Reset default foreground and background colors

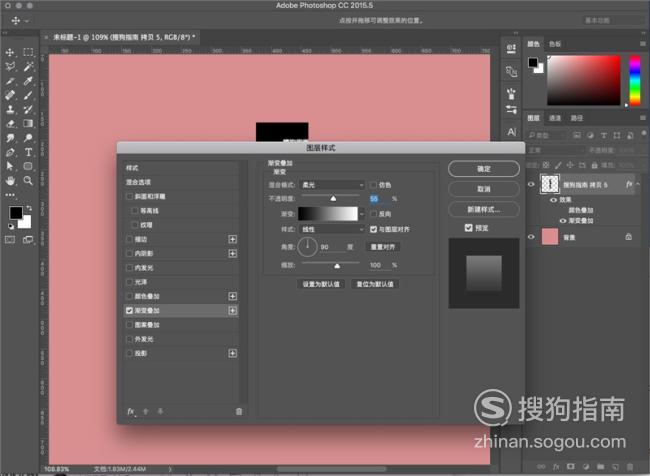[11, 226]
